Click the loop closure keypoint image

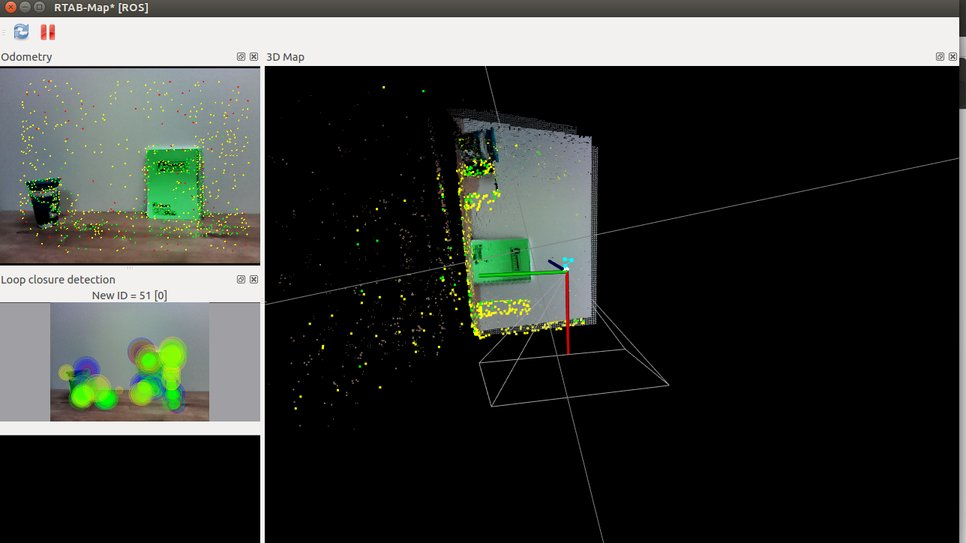point(129,362)
